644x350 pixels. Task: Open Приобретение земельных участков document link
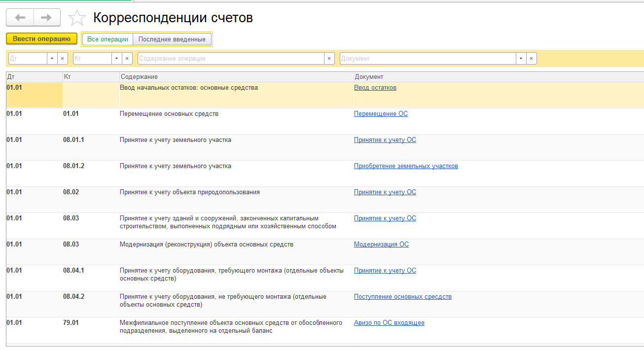tap(406, 166)
